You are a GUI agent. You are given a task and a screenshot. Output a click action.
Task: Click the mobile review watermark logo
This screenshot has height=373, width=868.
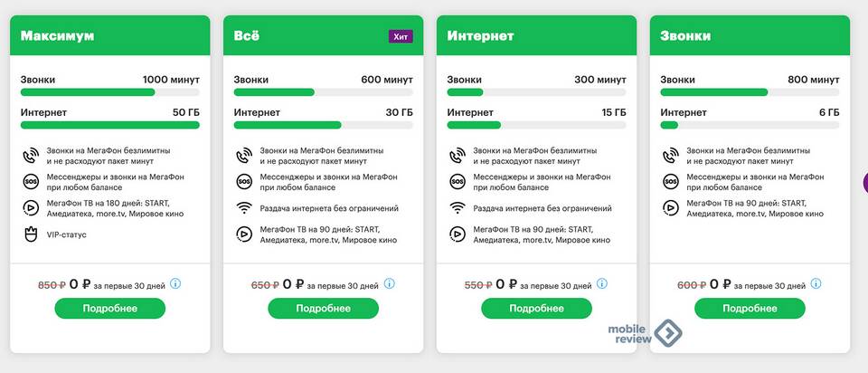[x=645, y=334]
